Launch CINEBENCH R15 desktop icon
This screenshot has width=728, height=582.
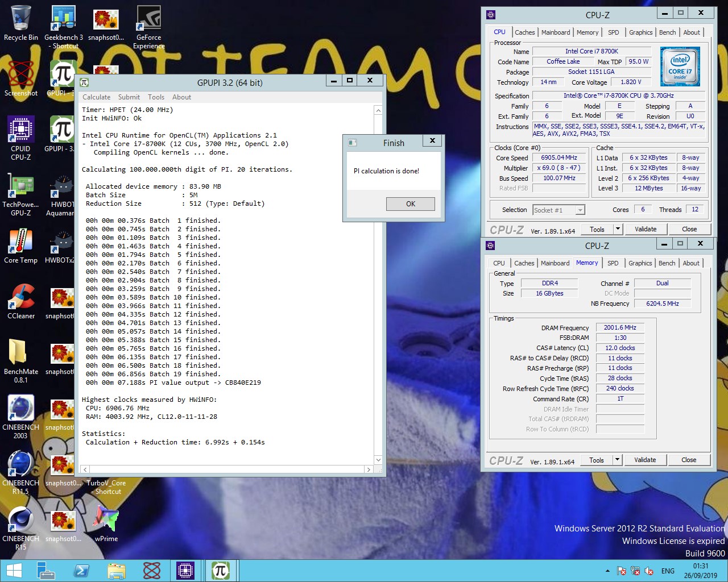point(21,528)
